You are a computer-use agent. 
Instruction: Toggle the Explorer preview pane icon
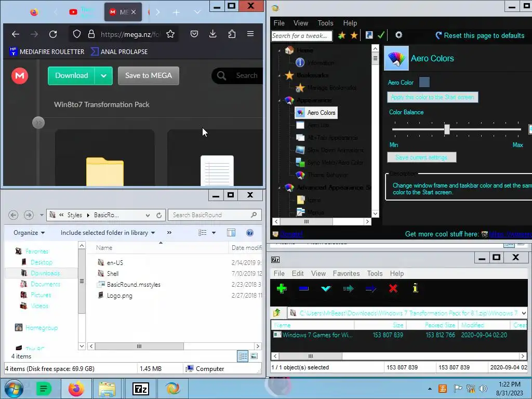pos(231,233)
